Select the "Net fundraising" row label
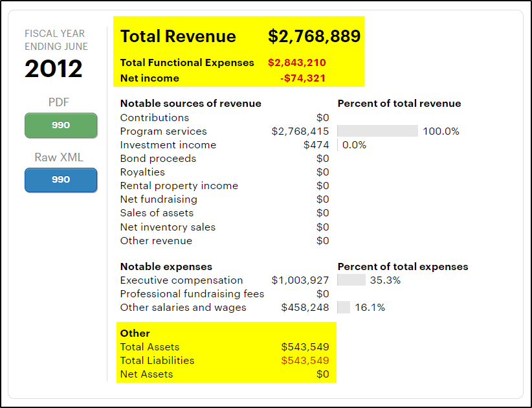Viewport: 532px width, 408px height. point(159,199)
